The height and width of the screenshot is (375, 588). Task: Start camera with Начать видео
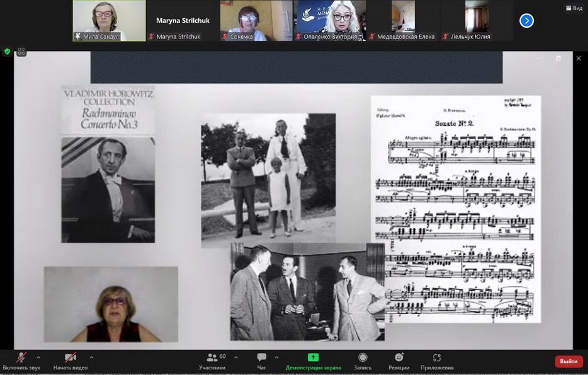pyautogui.click(x=70, y=361)
